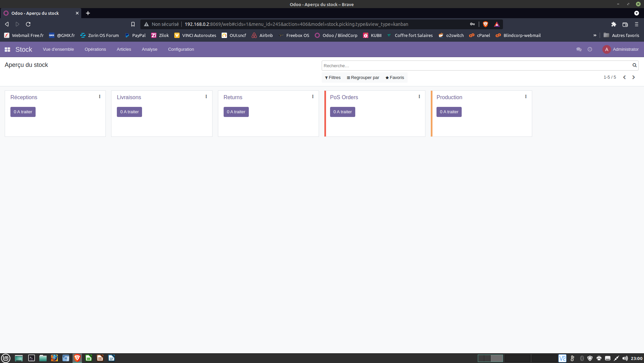Open the Production operation type link

(x=449, y=97)
